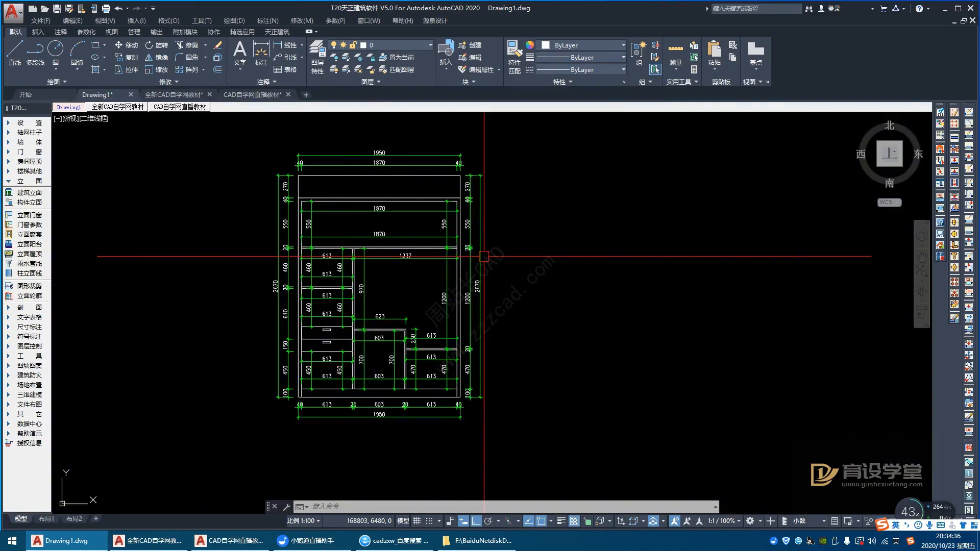980x551 pixels.
Task: Expand the 绘图 (Draw) panel
Action: 56,82
